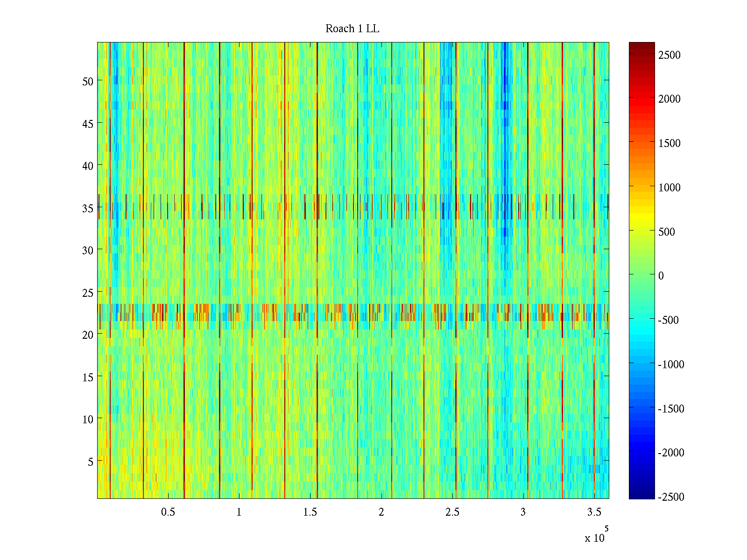The height and width of the screenshot is (560, 747).
Task: Click the x-axis tick label 2.5
Action: pos(452,512)
